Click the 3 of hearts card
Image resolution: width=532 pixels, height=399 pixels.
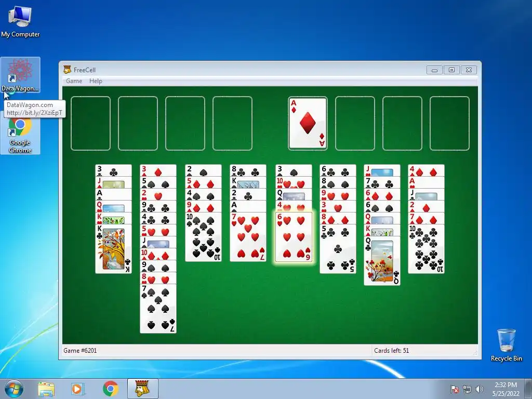click(x=338, y=206)
